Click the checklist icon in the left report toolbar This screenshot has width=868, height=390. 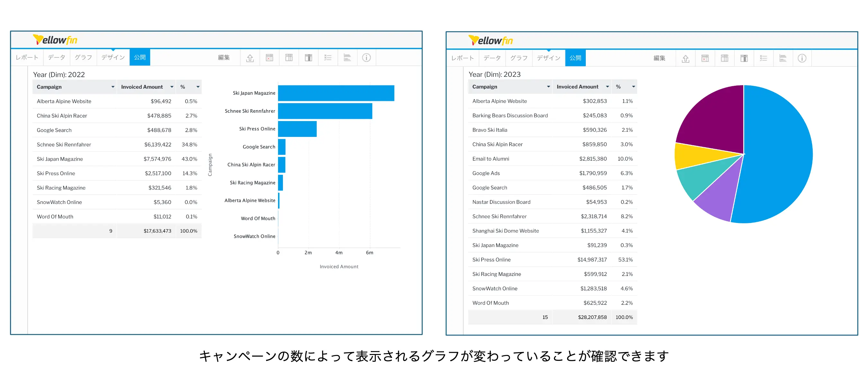[328, 58]
